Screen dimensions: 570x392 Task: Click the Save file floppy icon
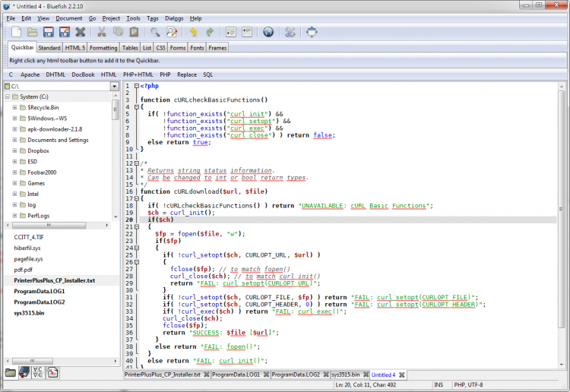pos(48,33)
